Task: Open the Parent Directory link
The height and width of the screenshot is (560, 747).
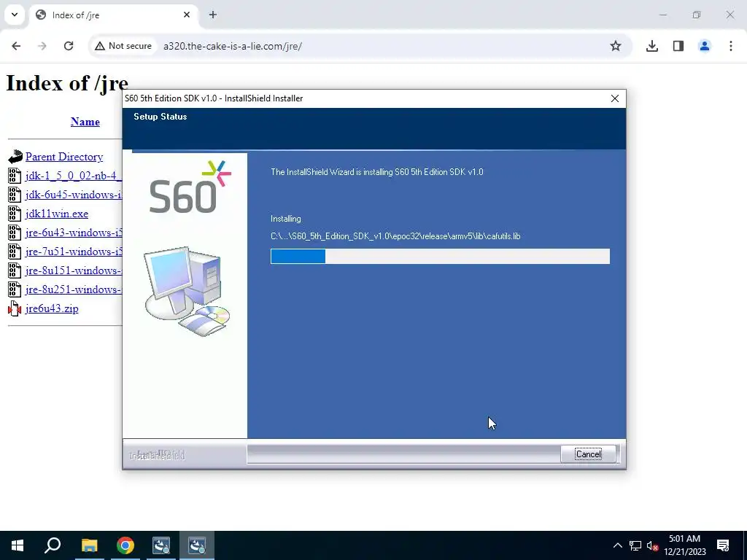Action: [x=64, y=157]
